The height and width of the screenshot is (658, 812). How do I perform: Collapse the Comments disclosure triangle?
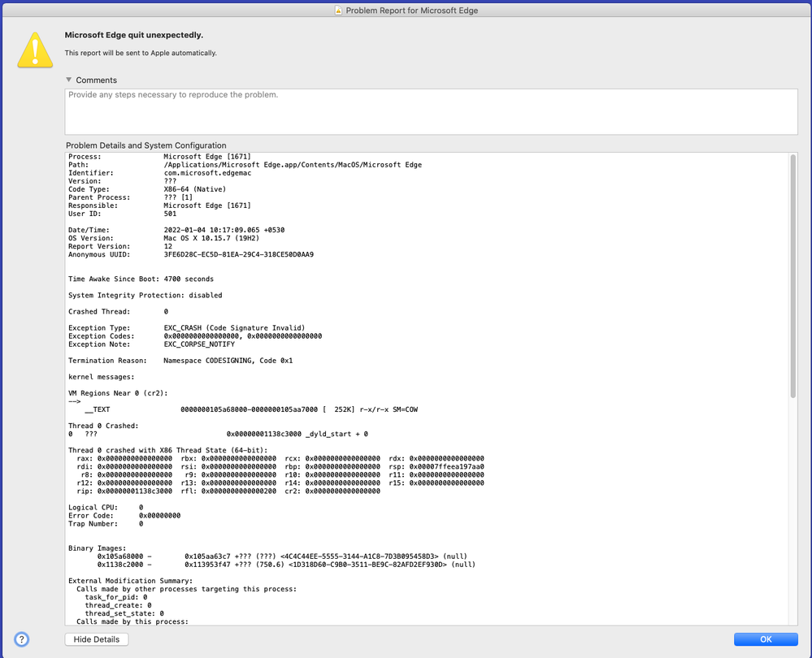pos(69,80)
